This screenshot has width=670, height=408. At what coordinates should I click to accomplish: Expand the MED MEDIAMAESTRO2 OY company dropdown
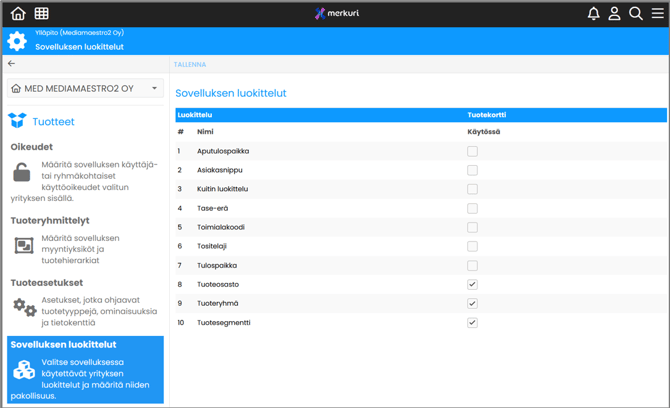(x=85, y=89)
